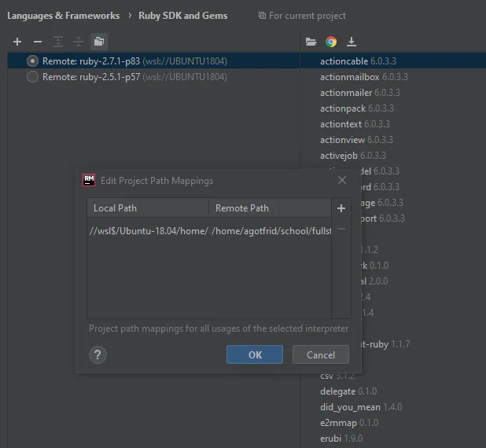Confirm path mappings with OK
Screen dimensions: 486x448
tap(255, 354)
